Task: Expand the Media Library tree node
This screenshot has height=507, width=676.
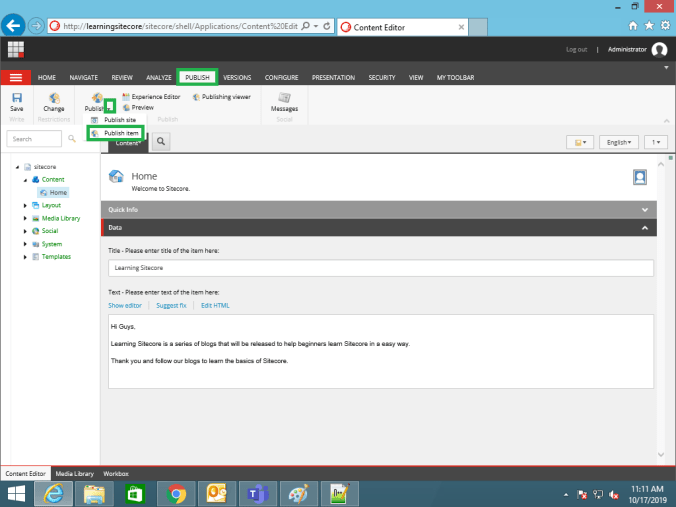Action: [26, 218]
